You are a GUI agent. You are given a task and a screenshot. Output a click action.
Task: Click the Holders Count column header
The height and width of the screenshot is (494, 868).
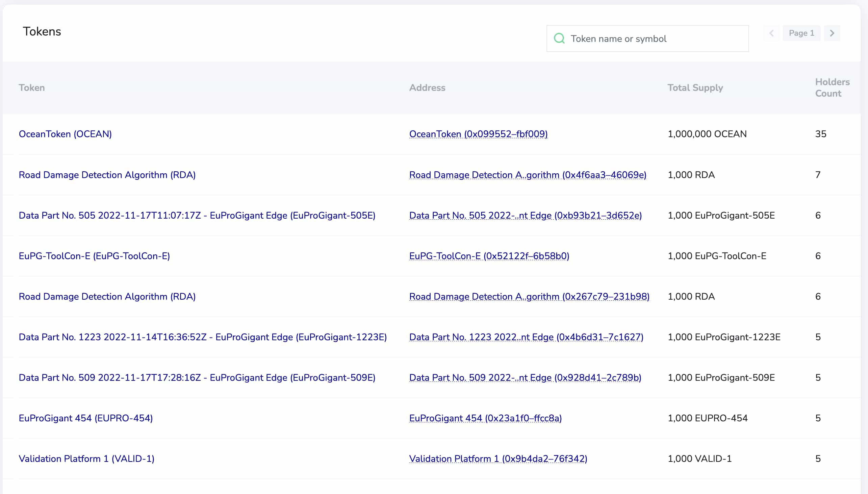pos(833,88)
